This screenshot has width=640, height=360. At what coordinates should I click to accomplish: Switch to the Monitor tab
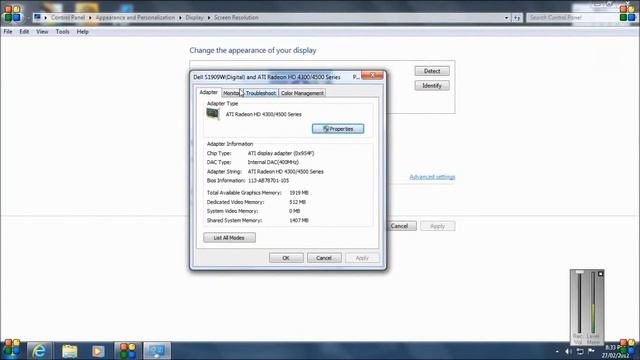click(x=232, y=93)
